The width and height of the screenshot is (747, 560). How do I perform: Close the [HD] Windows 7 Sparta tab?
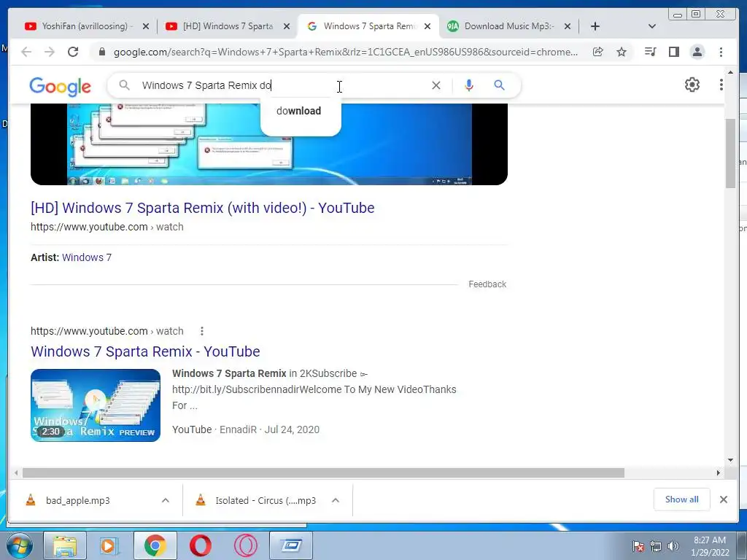286,26
